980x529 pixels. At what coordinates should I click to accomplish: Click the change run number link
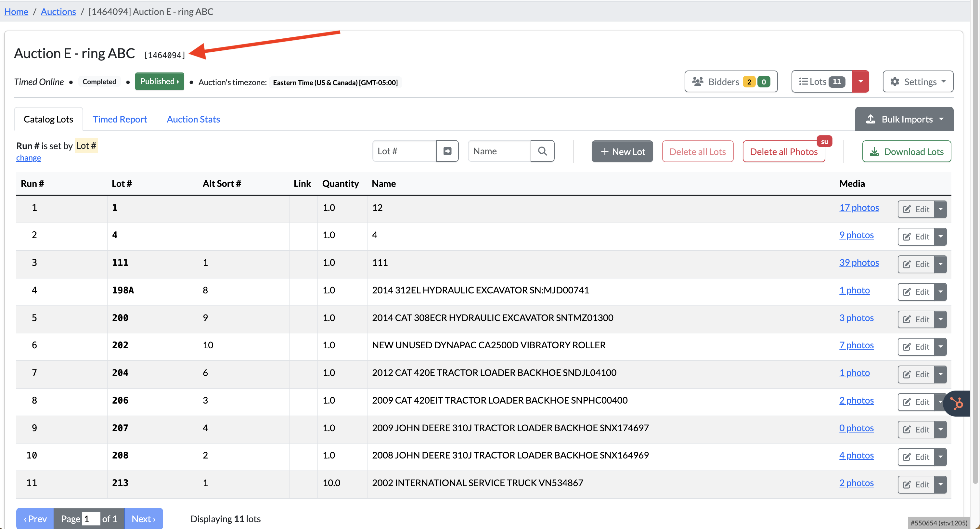pyautogui.click(x=29, y=158)
